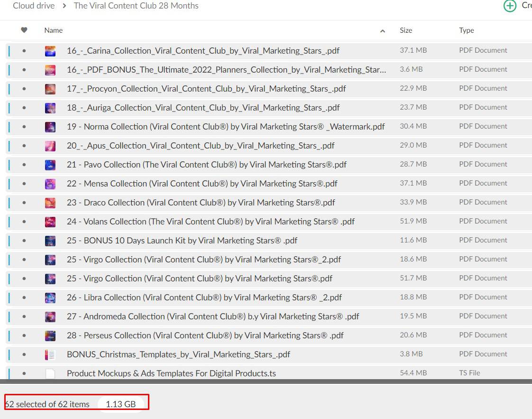Click the 1.13 GB selection size badge

[120, 404]
